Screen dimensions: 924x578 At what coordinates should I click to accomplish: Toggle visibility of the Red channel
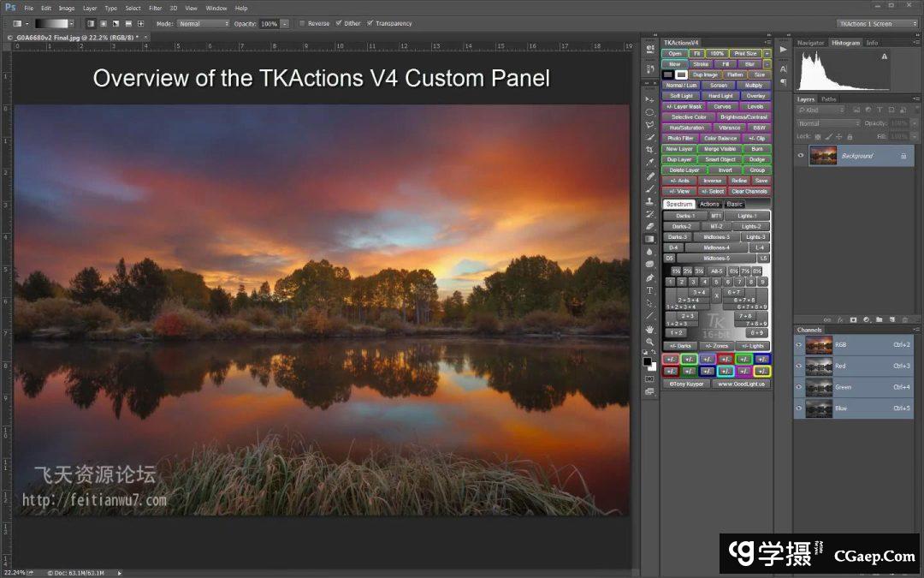tap(799, 366)
